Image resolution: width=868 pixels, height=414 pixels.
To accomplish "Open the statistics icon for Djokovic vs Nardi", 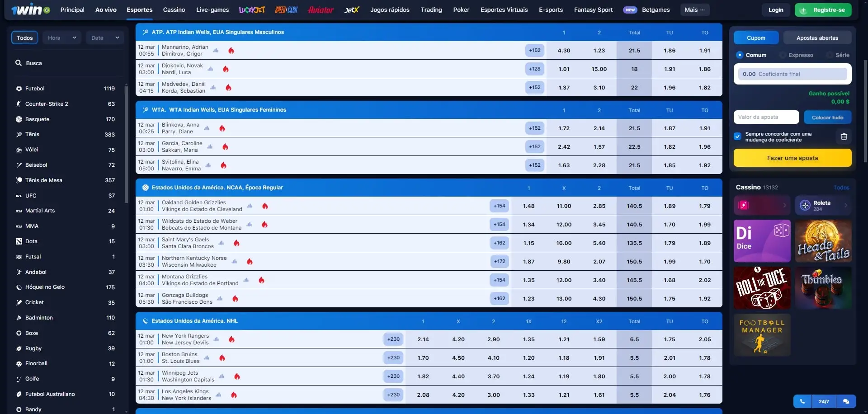I will (210, 69).
